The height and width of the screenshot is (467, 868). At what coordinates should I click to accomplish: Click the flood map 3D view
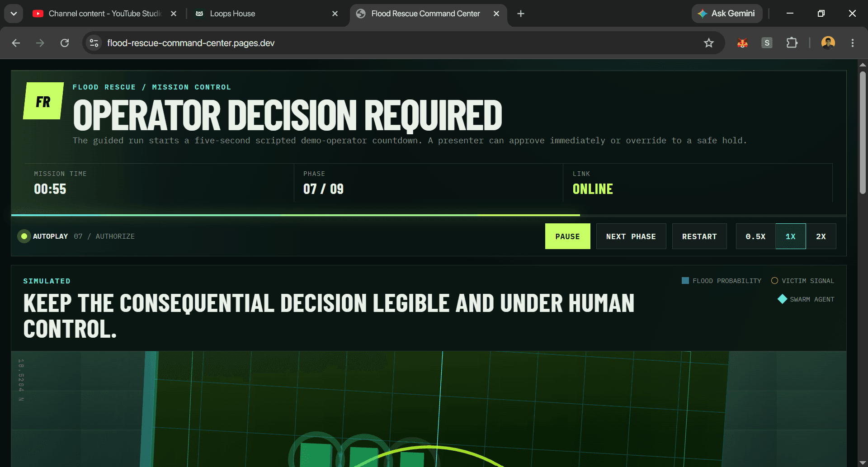(x=429, y=409)
